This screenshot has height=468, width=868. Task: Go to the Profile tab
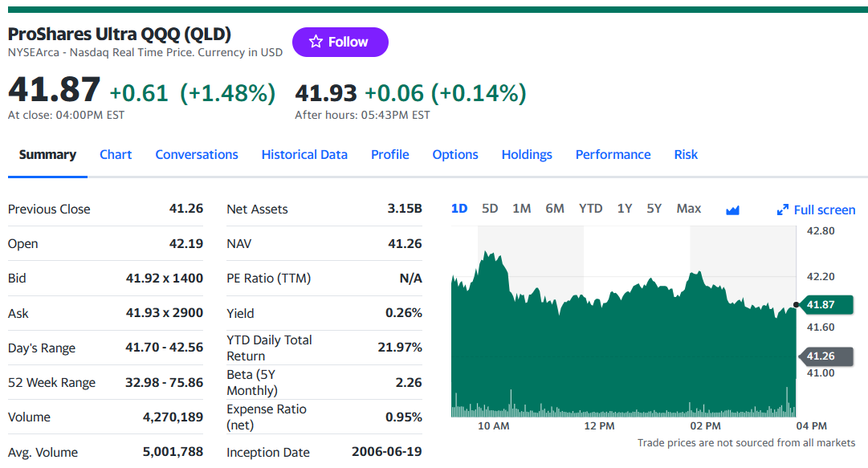point(389,155)
